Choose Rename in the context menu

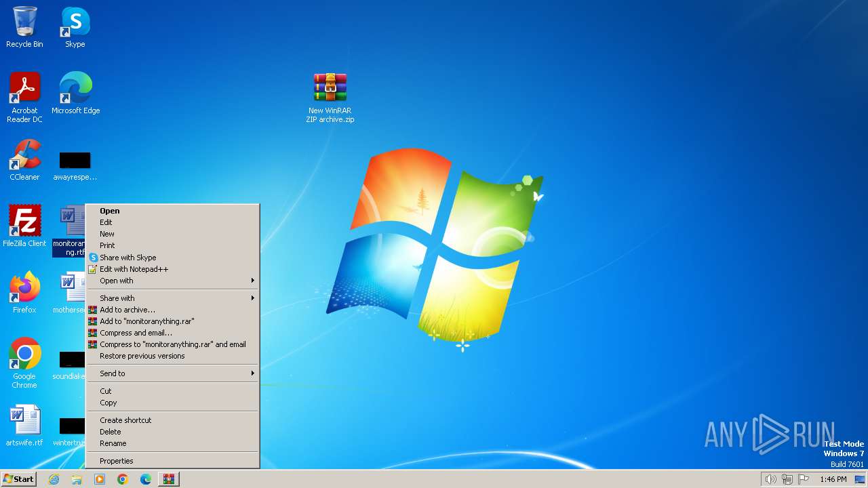click(173, 443)
